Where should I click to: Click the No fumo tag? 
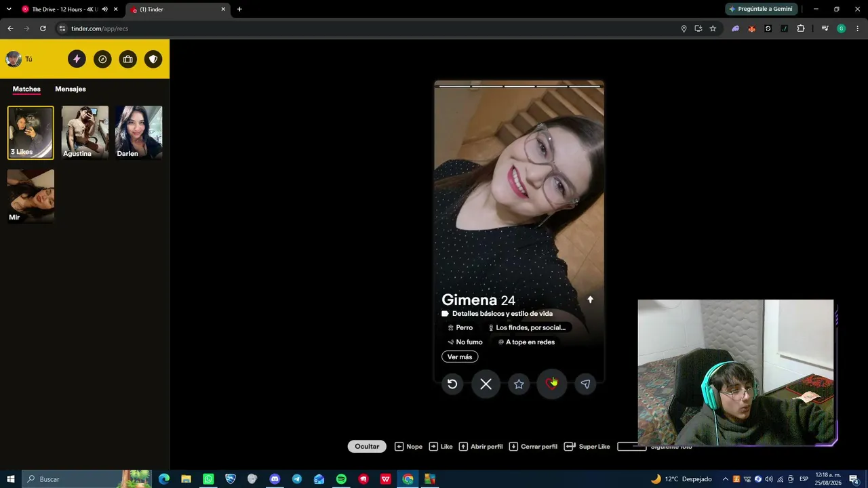(x=465, y=342)
